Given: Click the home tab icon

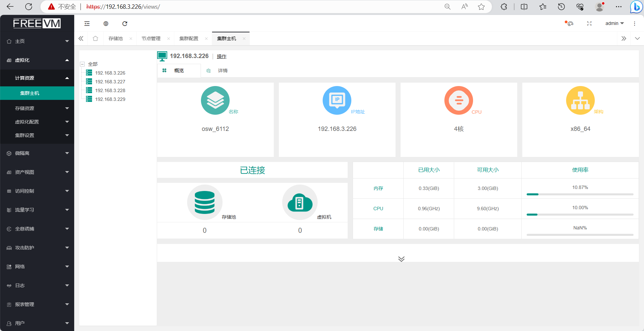Looking at the screenshot, I should (x=95, y=38).
